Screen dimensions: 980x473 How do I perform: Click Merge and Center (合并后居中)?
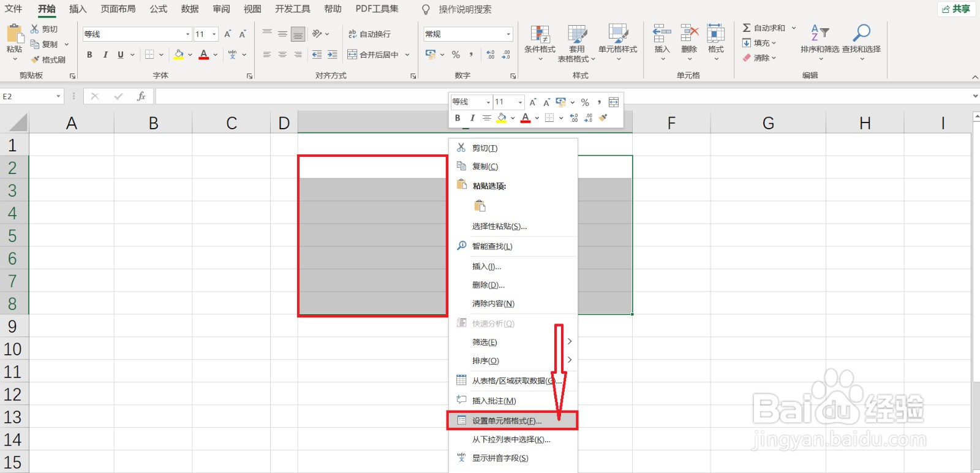click(x=373, y=55)
